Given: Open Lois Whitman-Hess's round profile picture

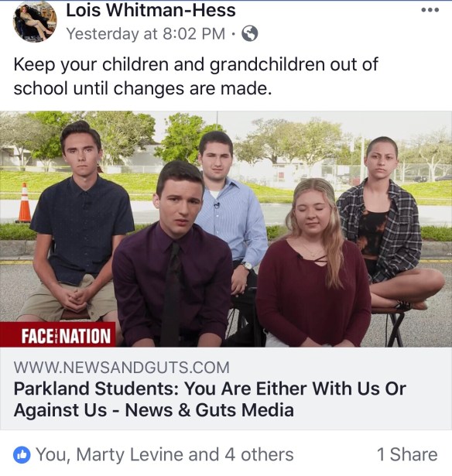Looking at the screenshot, I should (35, 21).
